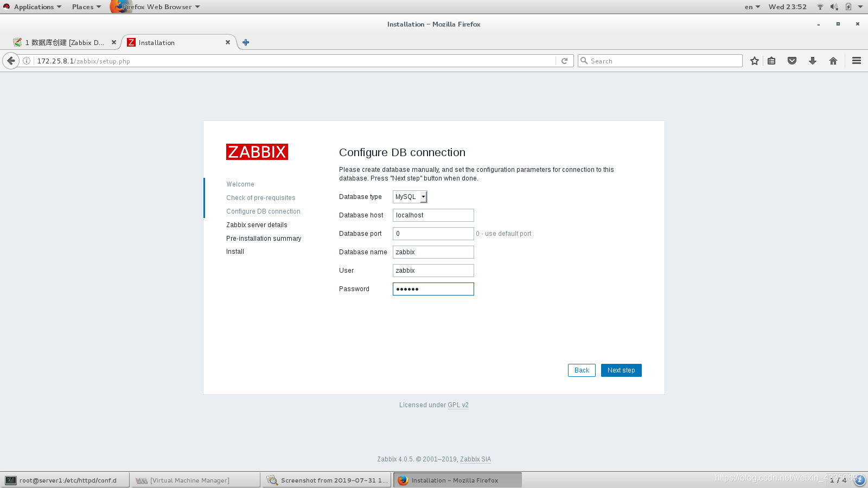
Task: Open the downloads arrow icon
Action: pyautogui.click(x=813, y=61)
